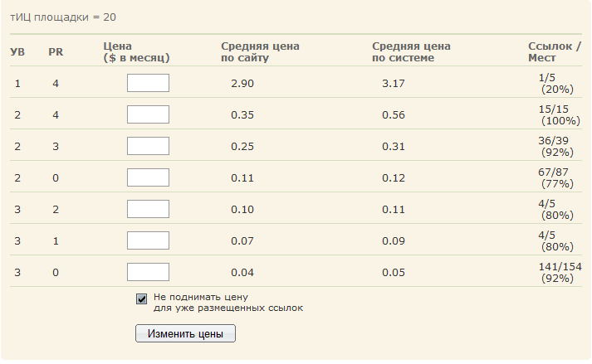Click the 3.17 system average price value
The width and height of the screenshot is (592, 364).
coord(394,84)
